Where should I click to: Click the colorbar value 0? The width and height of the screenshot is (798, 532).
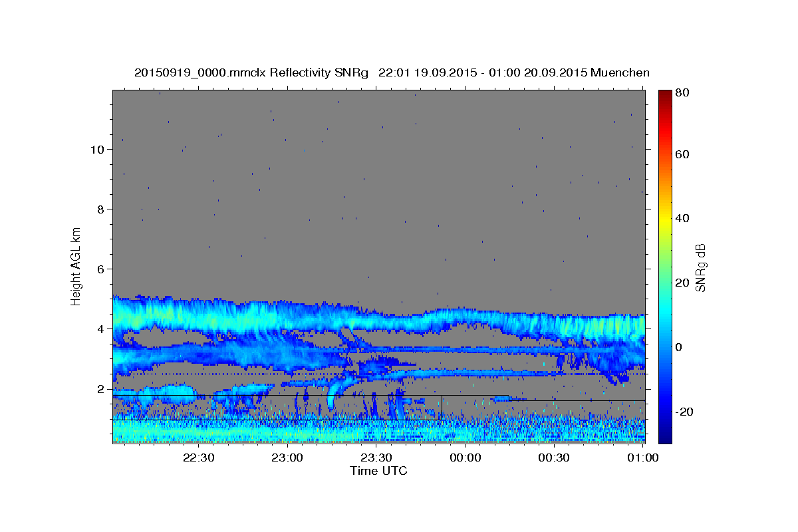[x=679, y=347]
